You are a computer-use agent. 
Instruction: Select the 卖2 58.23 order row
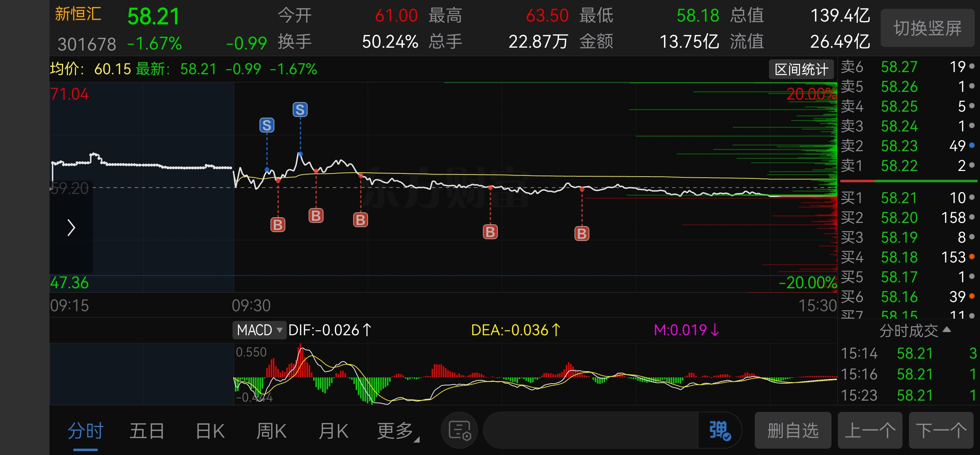[x=909, y=146]
